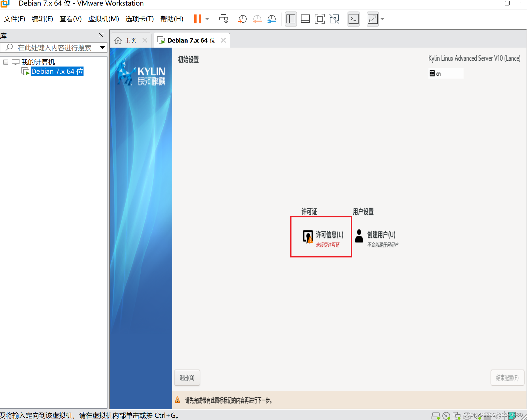The width and height of the screenshot is (527, 420).
Task: Click send Ctrl+Alt+Del toolbar icon
Action: click(223, 19)
